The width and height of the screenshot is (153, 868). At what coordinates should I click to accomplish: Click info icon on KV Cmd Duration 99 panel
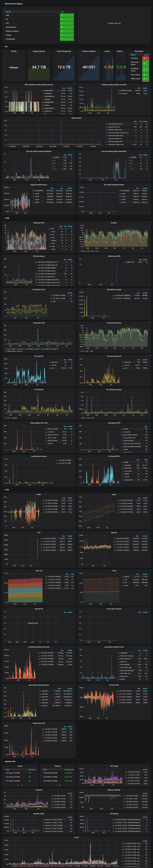tap(150, 355)
